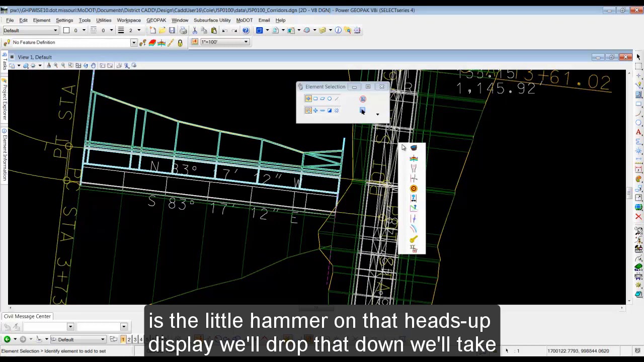
Task: Click the blue curve heads-up icon
Action: tap(414, 229)
